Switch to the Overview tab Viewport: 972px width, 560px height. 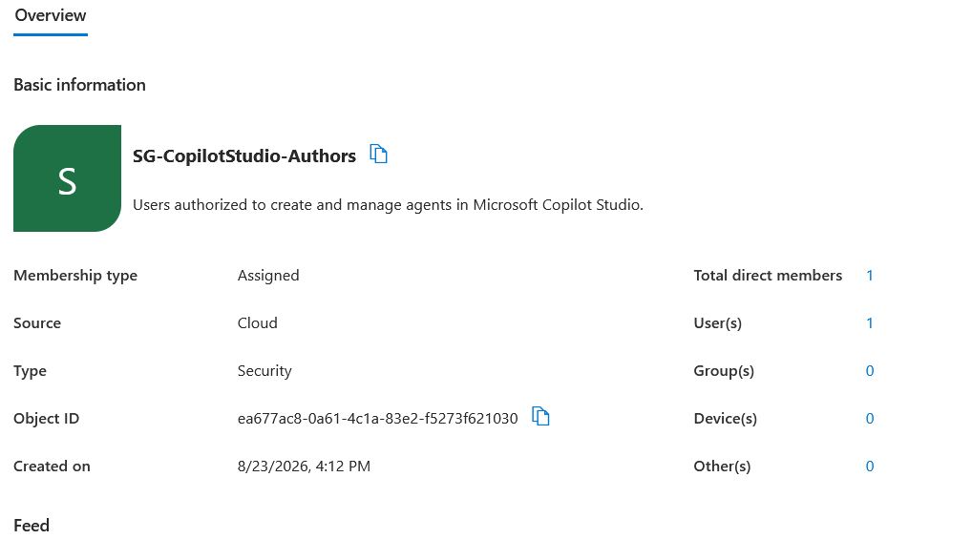point(51,15)
